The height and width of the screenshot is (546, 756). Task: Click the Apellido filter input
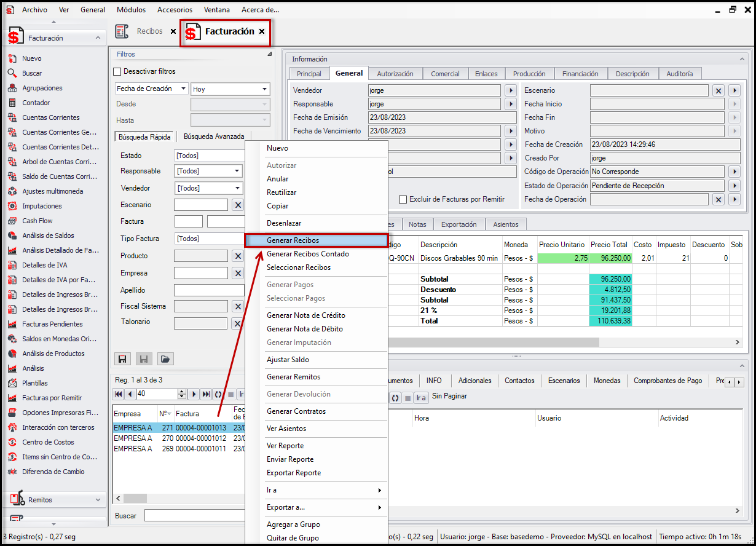[x=209, y=290]
